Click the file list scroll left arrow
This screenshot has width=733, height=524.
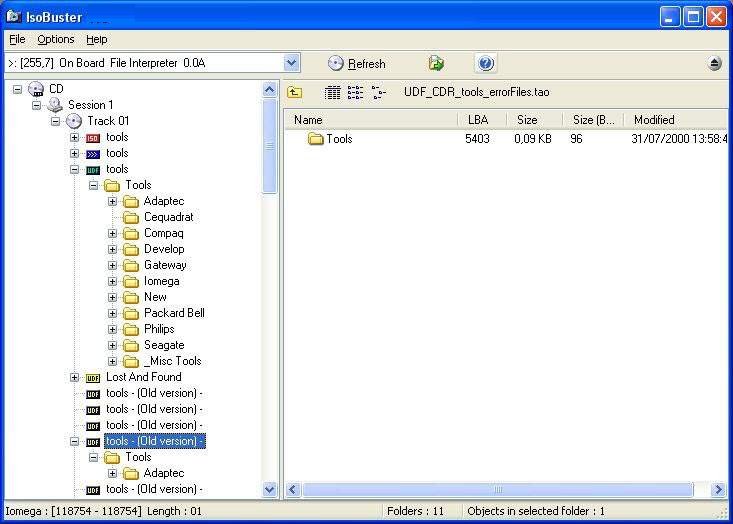[293, 490]
